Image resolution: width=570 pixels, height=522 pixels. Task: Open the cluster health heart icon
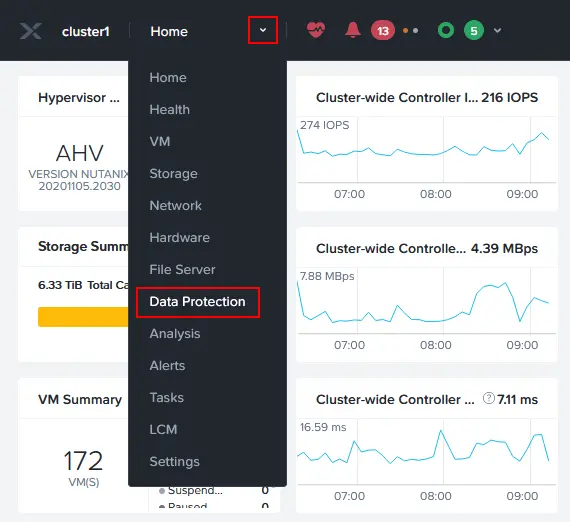316,30
